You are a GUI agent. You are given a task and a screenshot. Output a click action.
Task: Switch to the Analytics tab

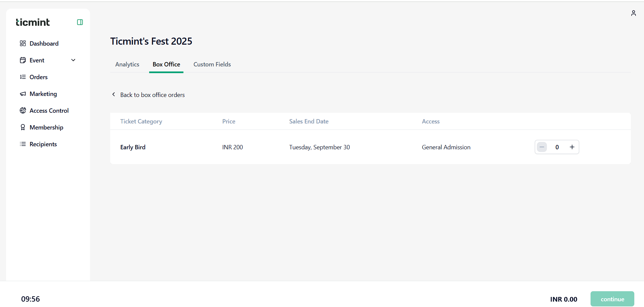(127, 64)
